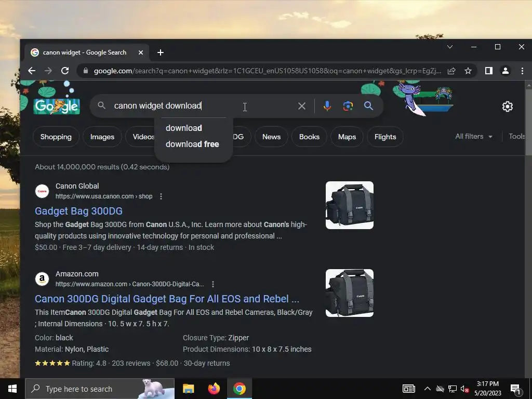Switch to News results
Viewport: 532px width, 399px height.
271,137
